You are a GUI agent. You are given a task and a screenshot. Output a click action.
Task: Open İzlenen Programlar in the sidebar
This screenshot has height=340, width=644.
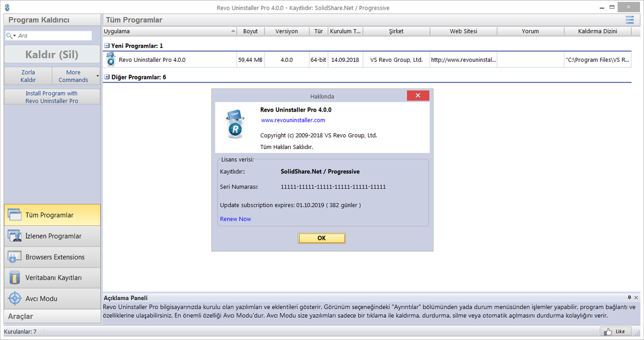(x=52, y=236)
